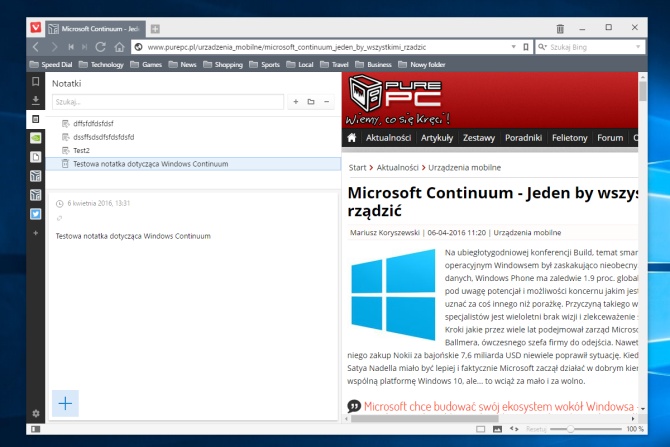Image resolution: width=670 pixels, height=447 pixels.
Task: Click the rewind navigation button
Action: point(71,47)
